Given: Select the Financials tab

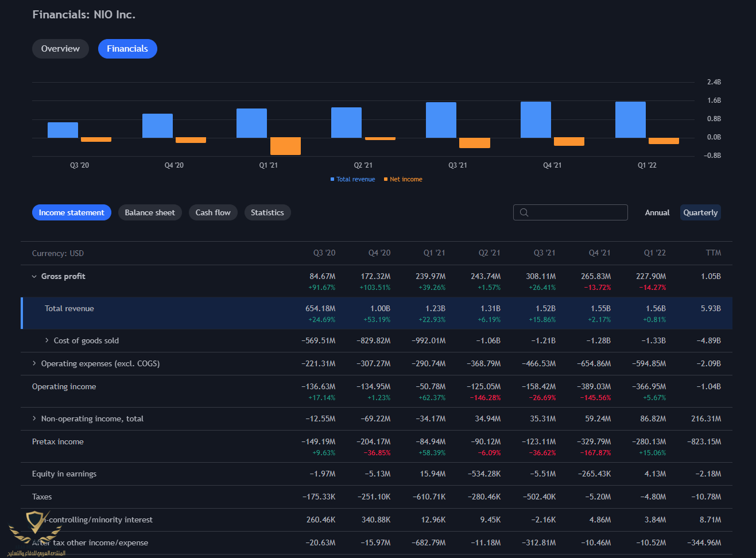Looking at the screenshot, I should click(127, 49).
